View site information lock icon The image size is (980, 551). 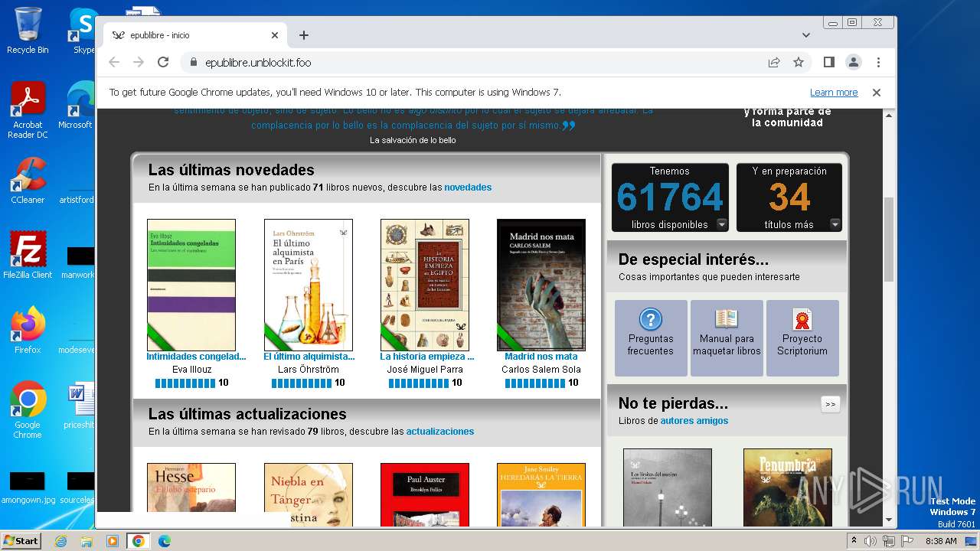point(193,63)
